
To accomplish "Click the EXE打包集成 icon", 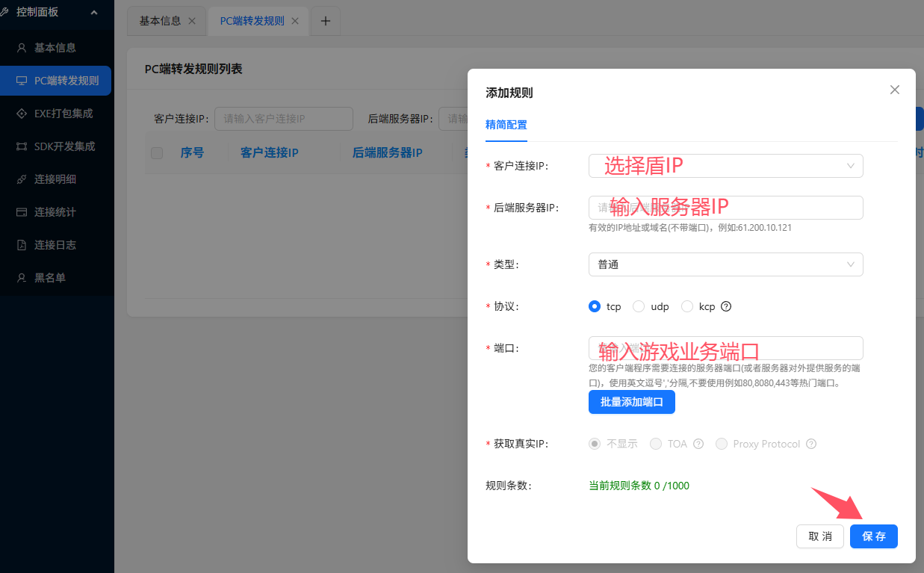I will coord(22,114).
